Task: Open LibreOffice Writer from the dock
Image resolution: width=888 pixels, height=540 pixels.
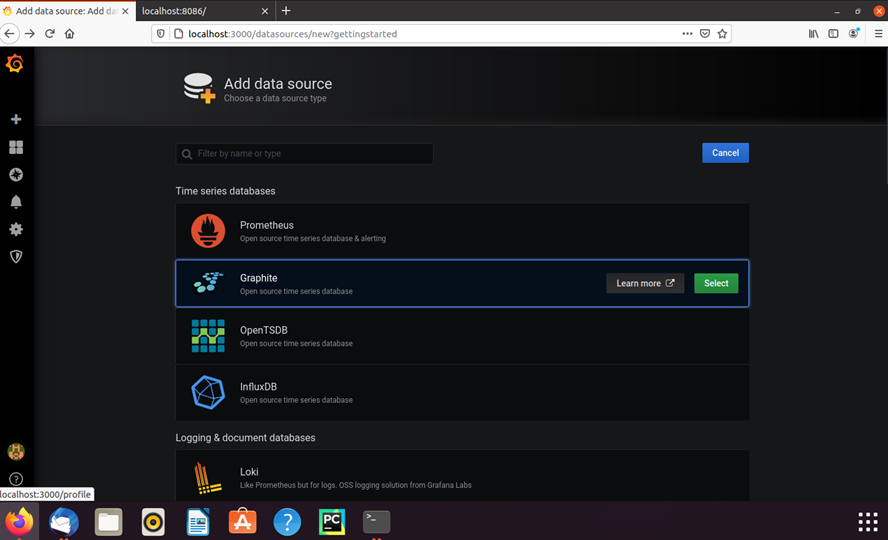Action: [x=198, y=521]
